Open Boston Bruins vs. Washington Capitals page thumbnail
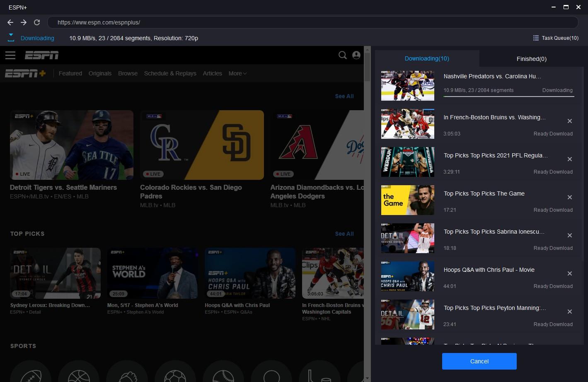588x382 pixels. pyautogui.click(x=333, y=273)
